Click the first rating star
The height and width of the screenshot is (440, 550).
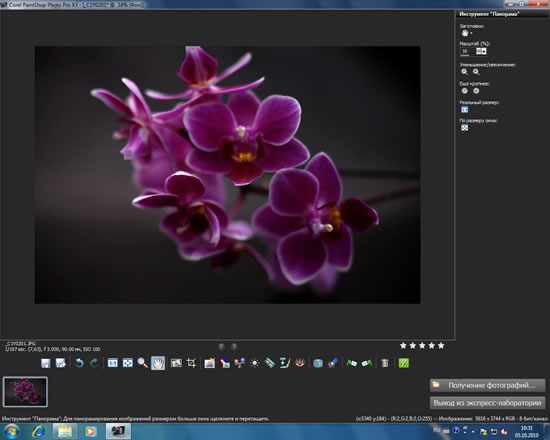(x=403, y=346)
